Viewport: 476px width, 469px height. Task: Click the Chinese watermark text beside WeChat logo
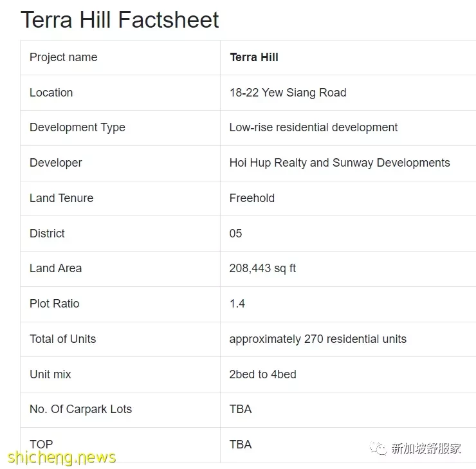[426, 448]
